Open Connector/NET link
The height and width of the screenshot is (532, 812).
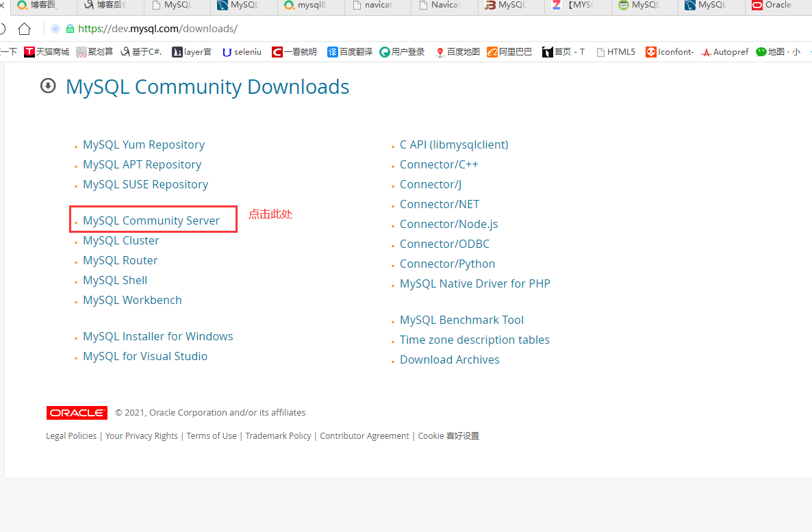[439, 204]
